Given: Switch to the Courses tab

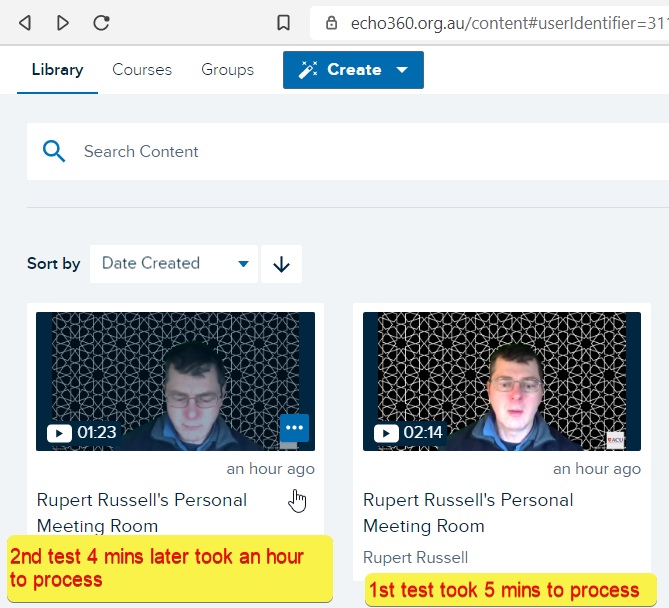Looking at the screenshot, I should tap(142, 70).
